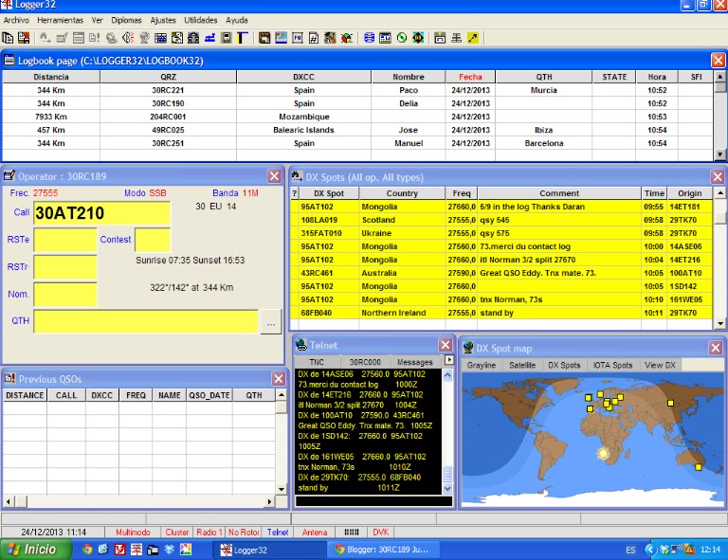The height and width of the screenshot is (560, 728).
Task: Click the Chrome quick launch icon
Action: 87,550
